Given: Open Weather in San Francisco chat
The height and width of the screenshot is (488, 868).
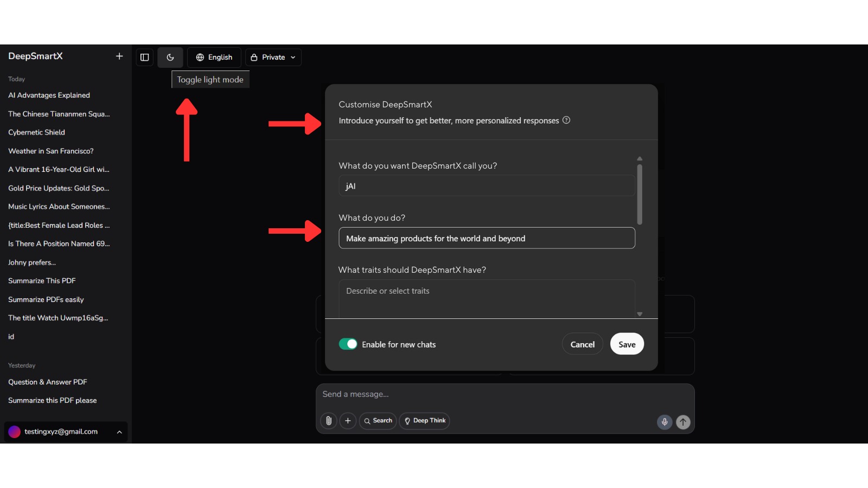Looking at the screenshot, I should (x=50, y=151).
